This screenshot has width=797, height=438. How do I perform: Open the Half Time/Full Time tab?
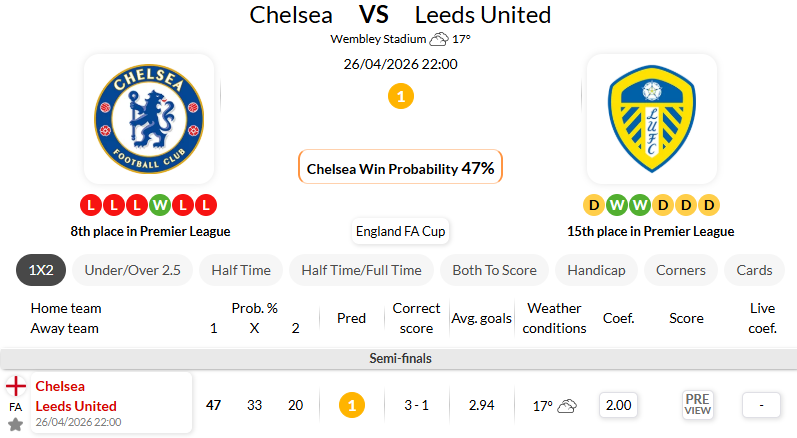(x=361, y=270)
